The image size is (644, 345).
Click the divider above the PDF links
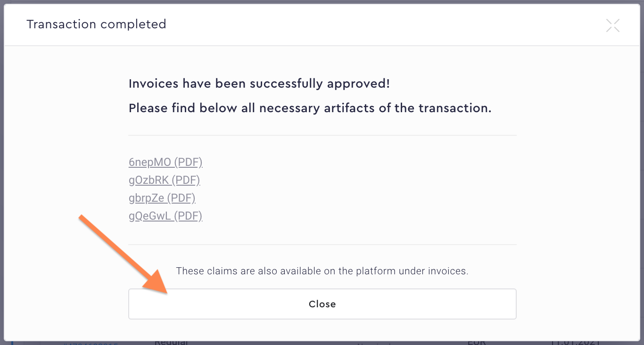[322, 136]
